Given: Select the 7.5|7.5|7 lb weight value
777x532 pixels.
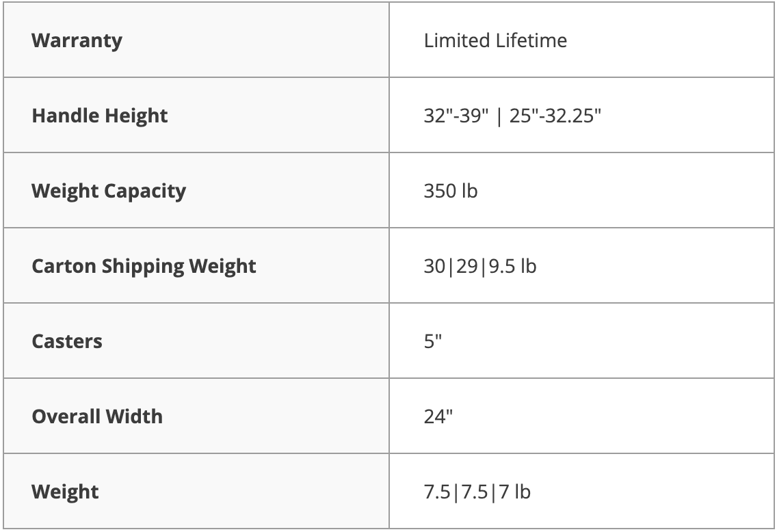Looking at the screenshot, I should coord(477,492).
